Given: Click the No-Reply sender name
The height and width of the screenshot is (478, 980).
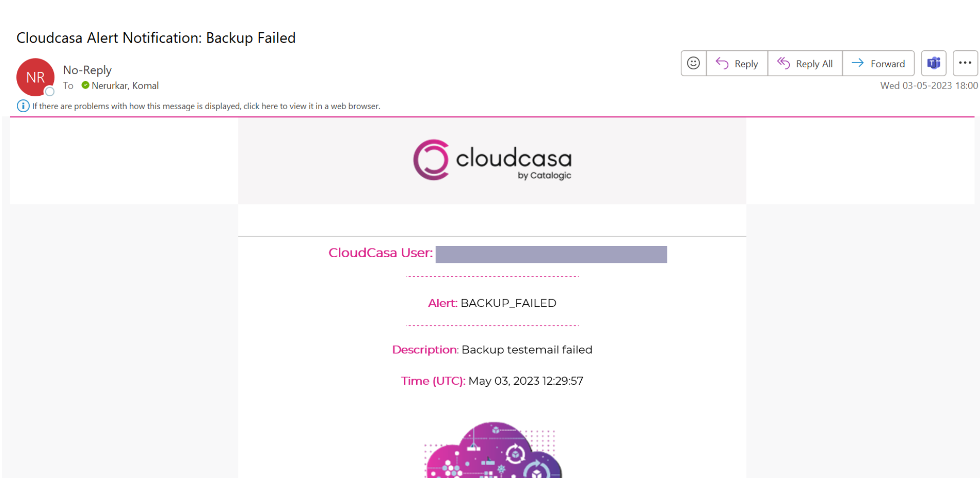Looking at the screenshot, I should pyautogui.click(x=87, y=70).
